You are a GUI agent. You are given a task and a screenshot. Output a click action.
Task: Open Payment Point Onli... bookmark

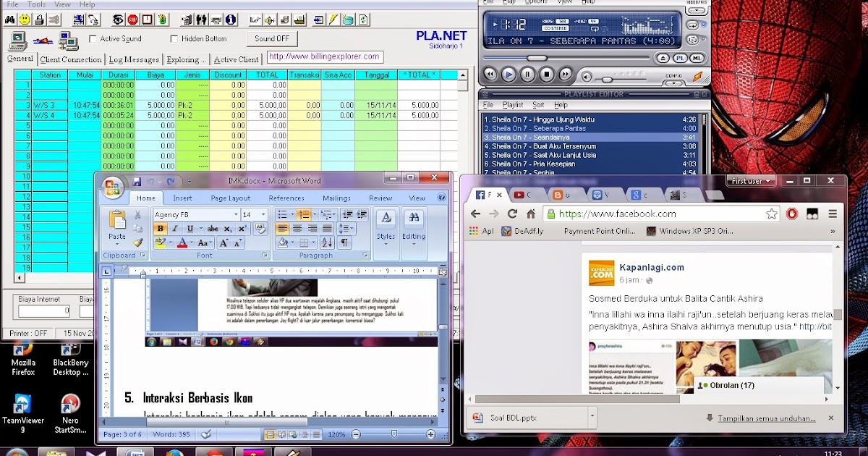pos(600,232)
